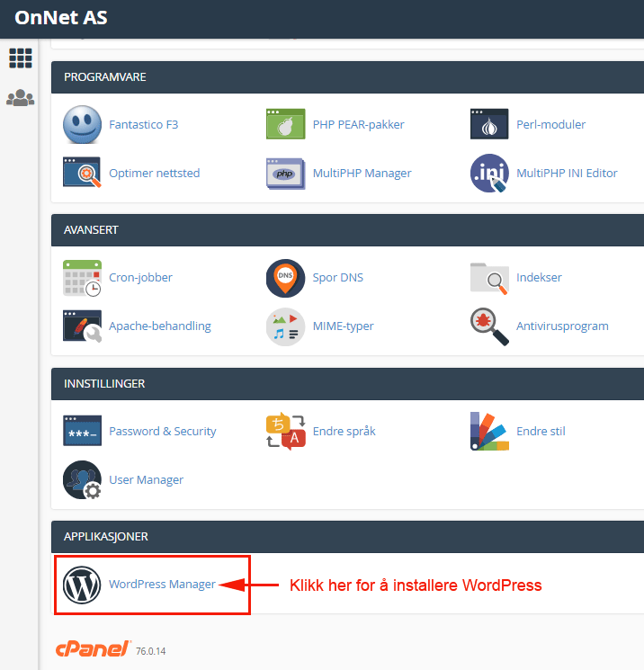The height and width of the screenshot is (670, 644).
Task: Open the Fantastico F3 smiley icon
Action: pyautogui.click(x=82, y=124)
